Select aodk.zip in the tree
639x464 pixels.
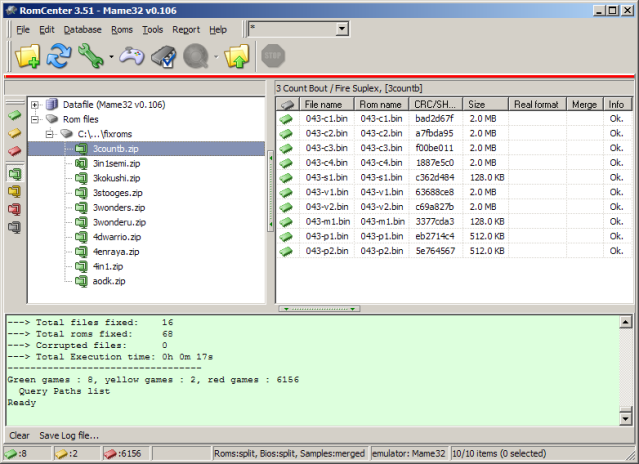pos(109,281)
